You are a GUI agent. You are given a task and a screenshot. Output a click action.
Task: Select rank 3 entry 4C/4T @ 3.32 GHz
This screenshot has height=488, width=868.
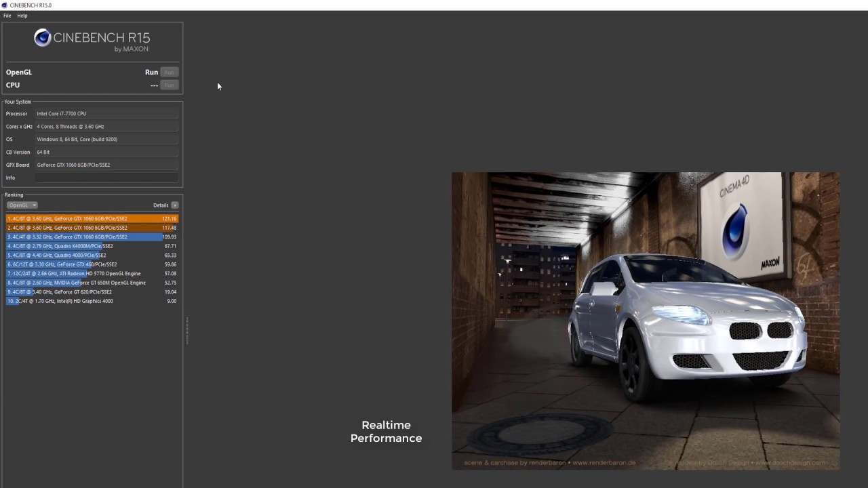click(92, 237)
